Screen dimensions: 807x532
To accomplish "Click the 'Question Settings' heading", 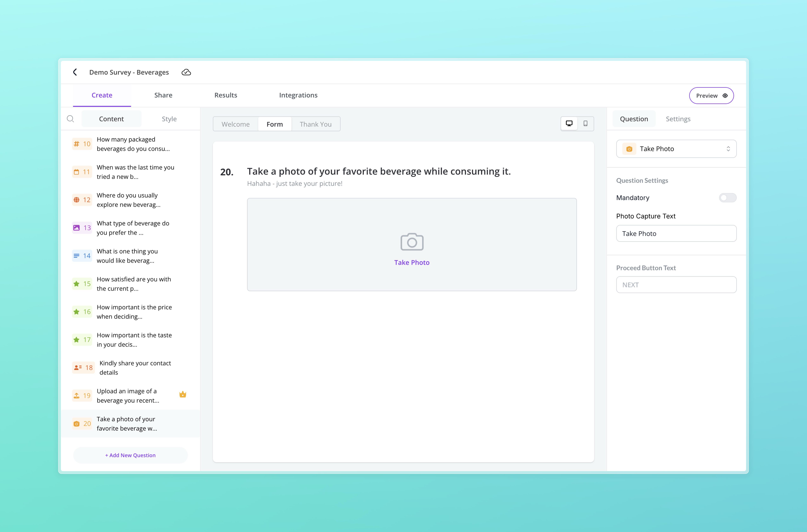I will [642, 181].
